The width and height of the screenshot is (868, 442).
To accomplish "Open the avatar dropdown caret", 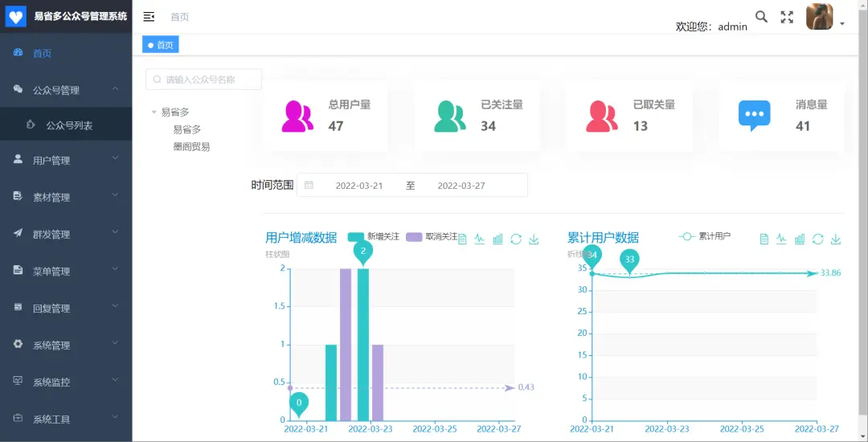I will 842,24.
